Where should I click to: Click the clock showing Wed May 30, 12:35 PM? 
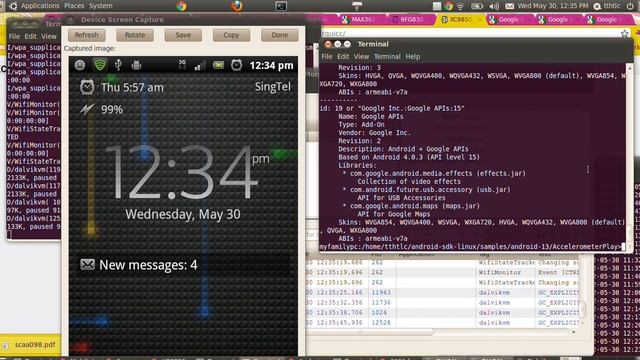(553, 6)
